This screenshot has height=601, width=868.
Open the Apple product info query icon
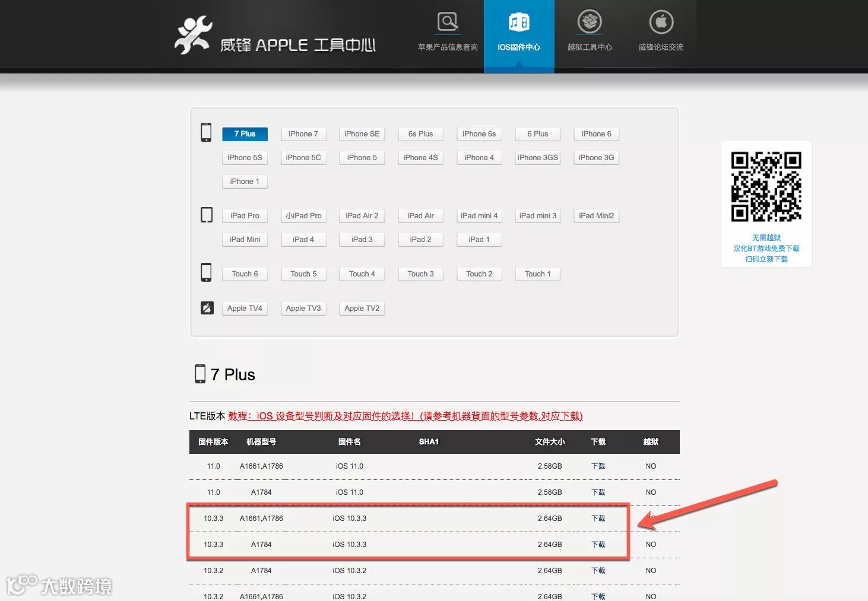[x=448, y=22]
